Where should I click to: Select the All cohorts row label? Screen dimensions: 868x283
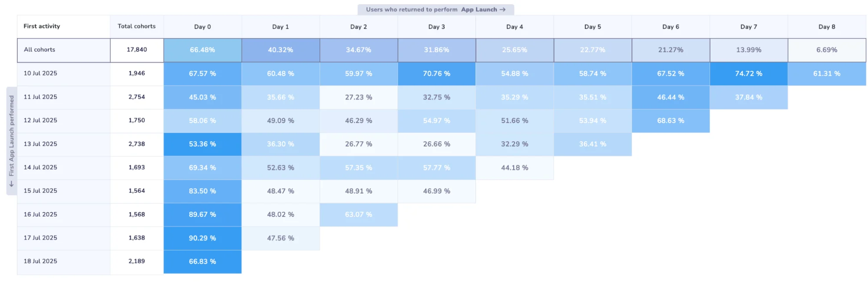point(40,50)
